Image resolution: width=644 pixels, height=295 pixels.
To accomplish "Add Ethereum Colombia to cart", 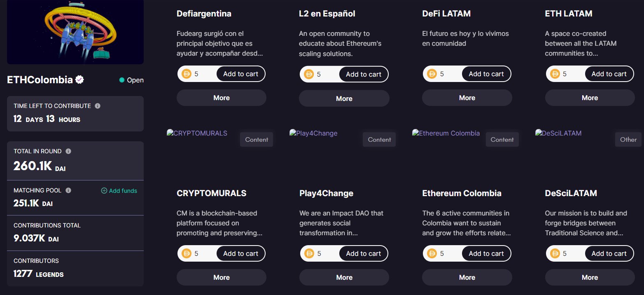I will point(486,254).
